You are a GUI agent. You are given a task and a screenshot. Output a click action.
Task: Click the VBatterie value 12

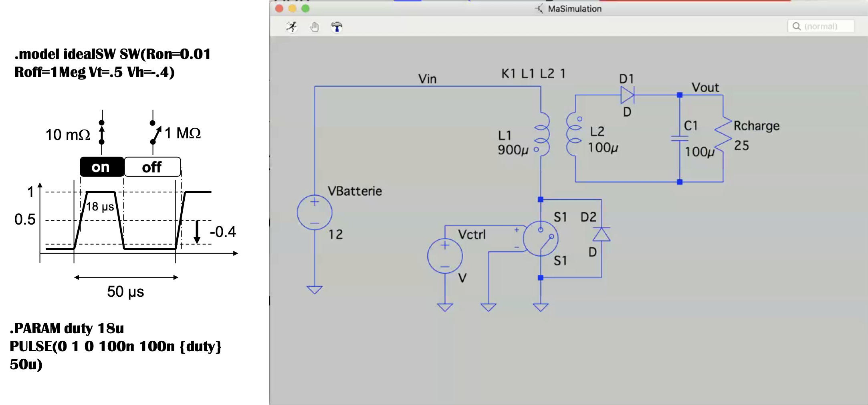point(336,234)
